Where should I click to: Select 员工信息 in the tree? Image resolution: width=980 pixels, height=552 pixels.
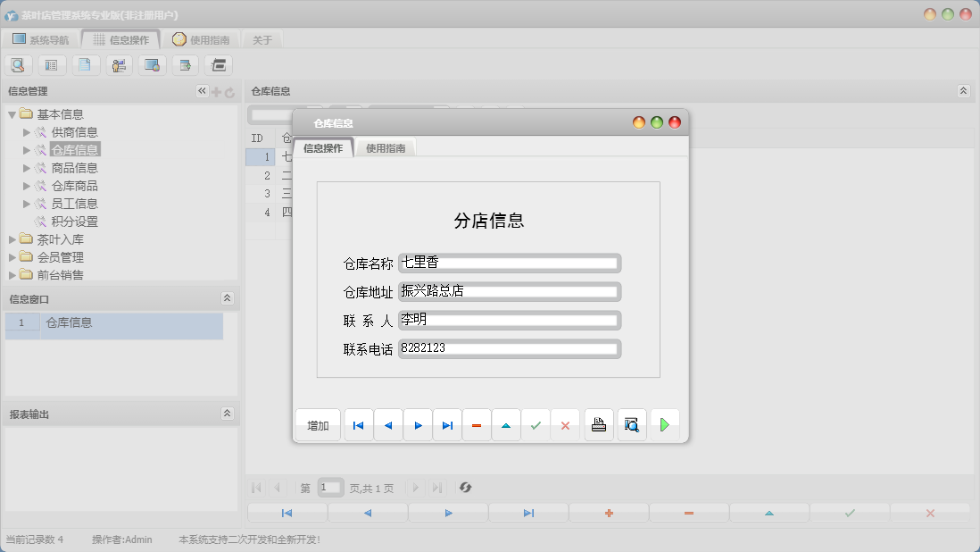point(74,204)
